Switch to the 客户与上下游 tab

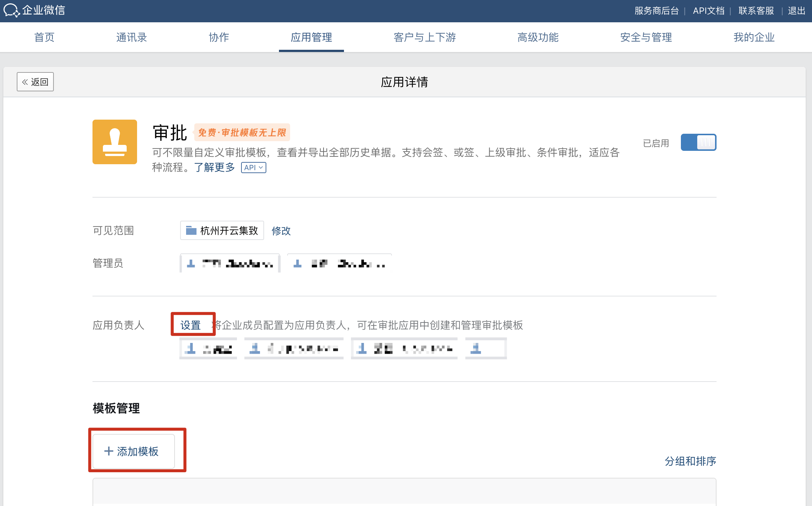425,37
